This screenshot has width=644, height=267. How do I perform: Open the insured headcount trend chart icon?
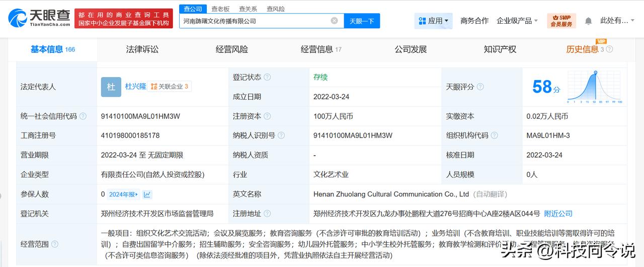click(147, 194)
